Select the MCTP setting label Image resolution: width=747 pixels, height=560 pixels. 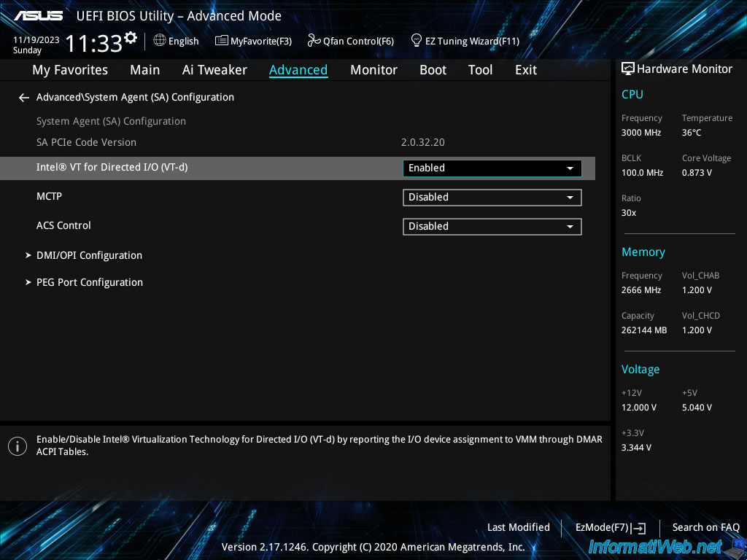(x=49, y=196)
